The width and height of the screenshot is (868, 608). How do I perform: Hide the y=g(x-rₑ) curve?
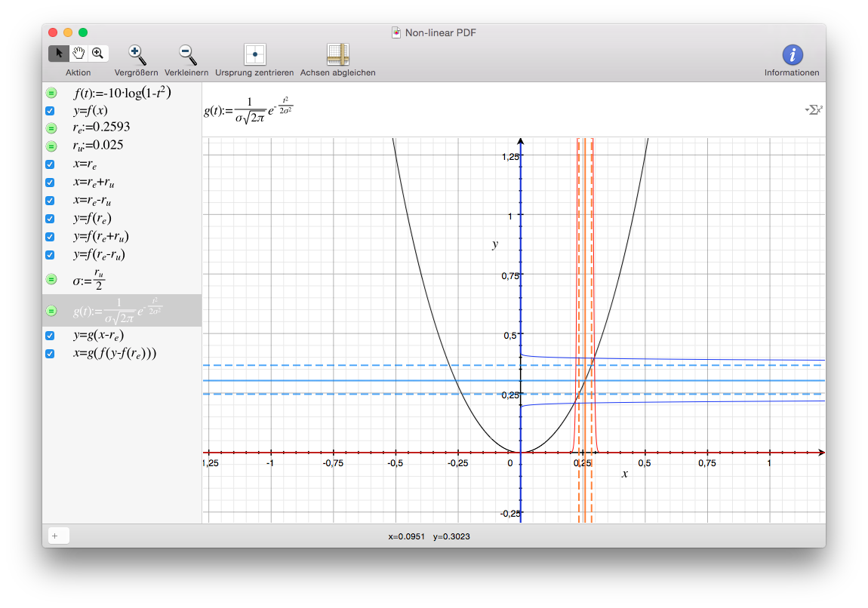50,335
